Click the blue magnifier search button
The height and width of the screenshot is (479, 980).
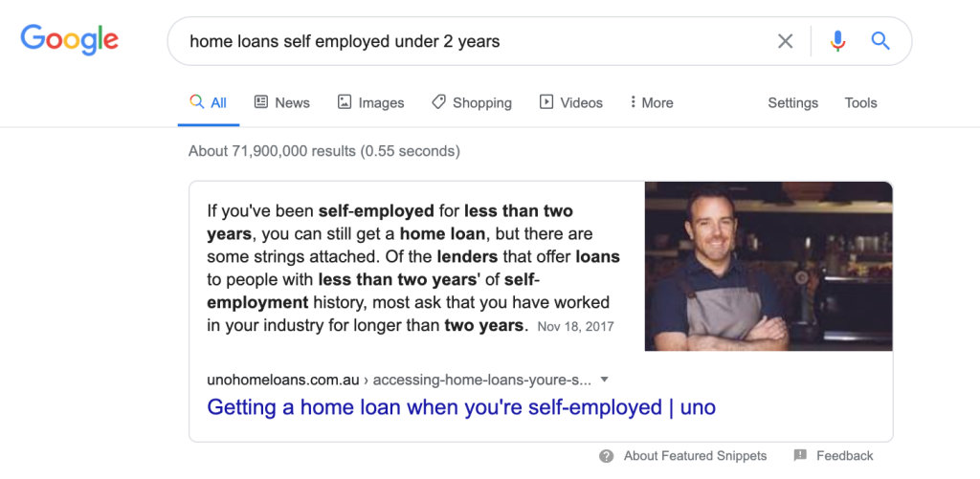[880, 41]
